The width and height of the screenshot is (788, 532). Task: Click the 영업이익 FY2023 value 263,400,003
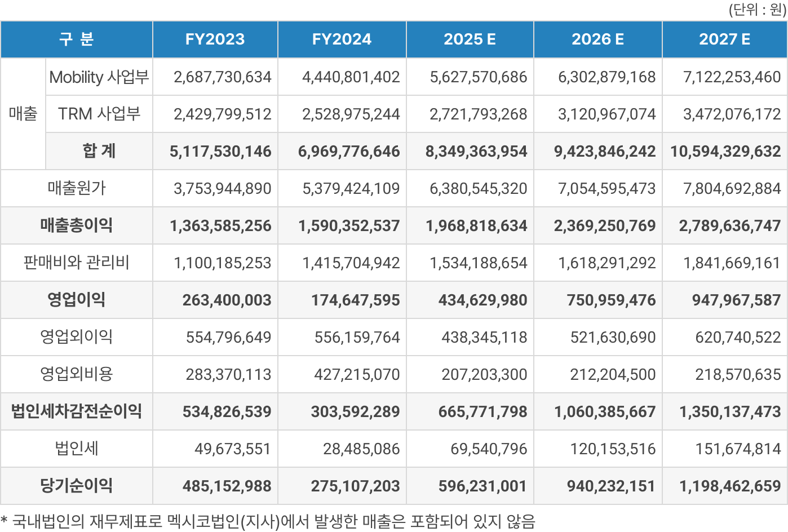click(x=227, y=300)
